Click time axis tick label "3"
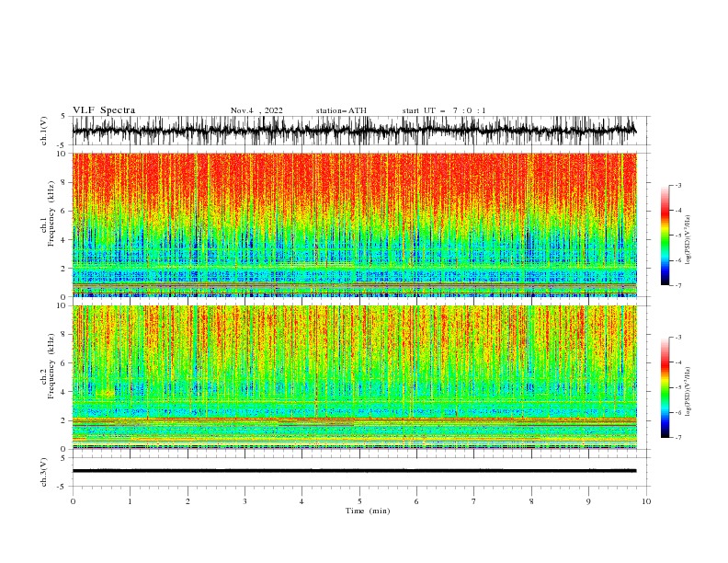728x563 pixels. tap(245, 501)
